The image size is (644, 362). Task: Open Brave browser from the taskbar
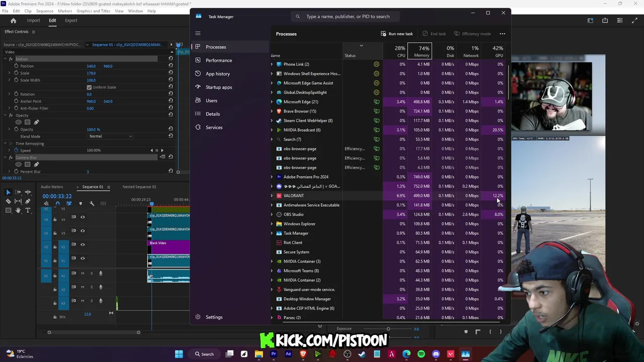coord(303,354)
